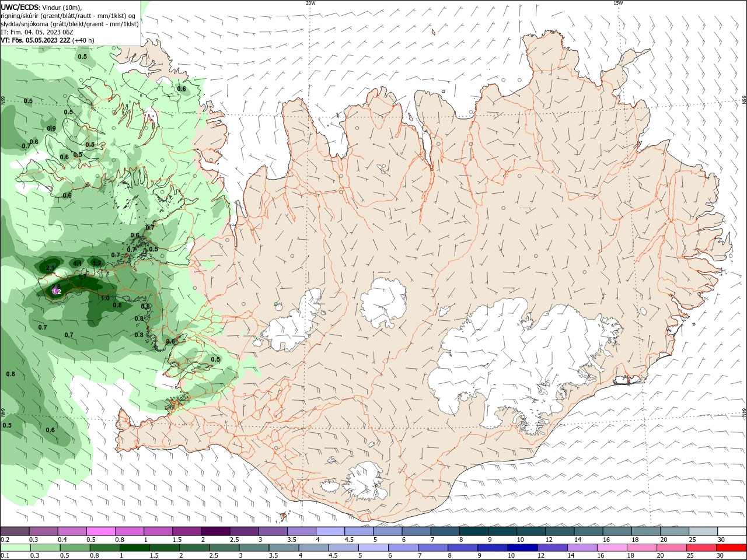Pick the dark teal 8 swatch, upper legend row
747x560 pixels.
point(474,531)
